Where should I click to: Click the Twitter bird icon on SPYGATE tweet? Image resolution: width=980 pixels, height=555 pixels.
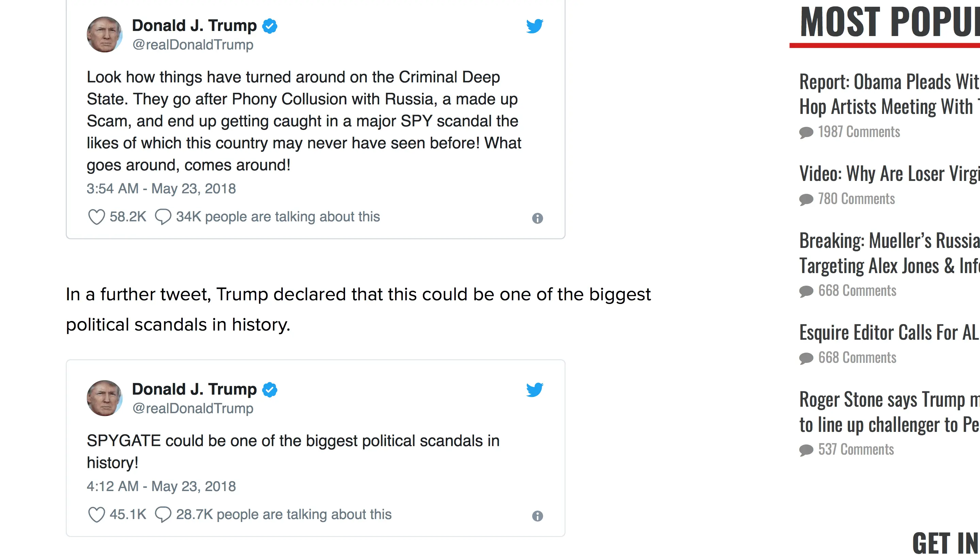click(x=534, y=390)
